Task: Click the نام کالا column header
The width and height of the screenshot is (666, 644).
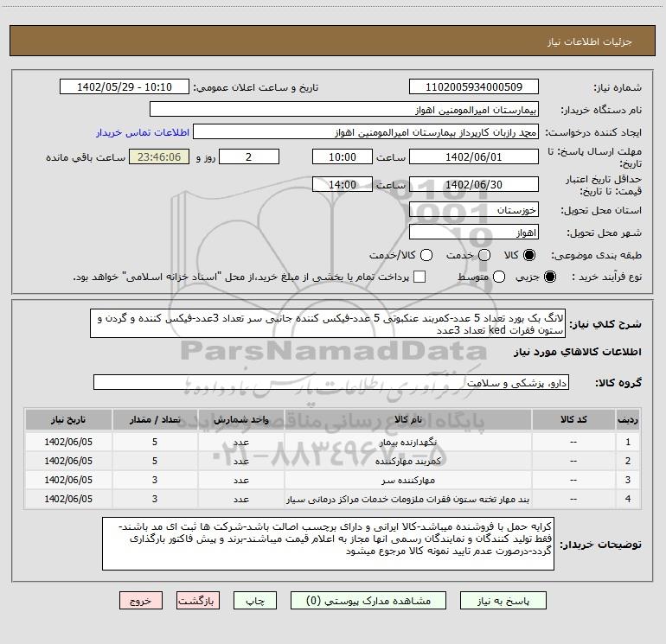Action: click(407, 419)
